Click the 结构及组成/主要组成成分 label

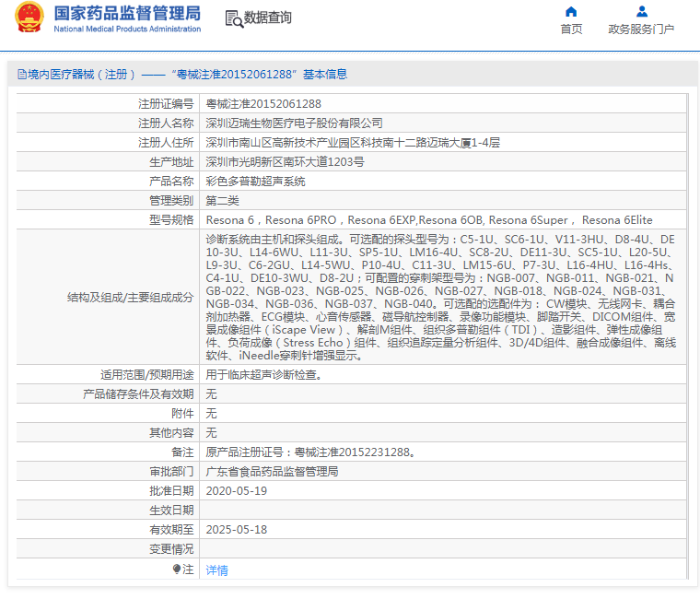(131, 297)
